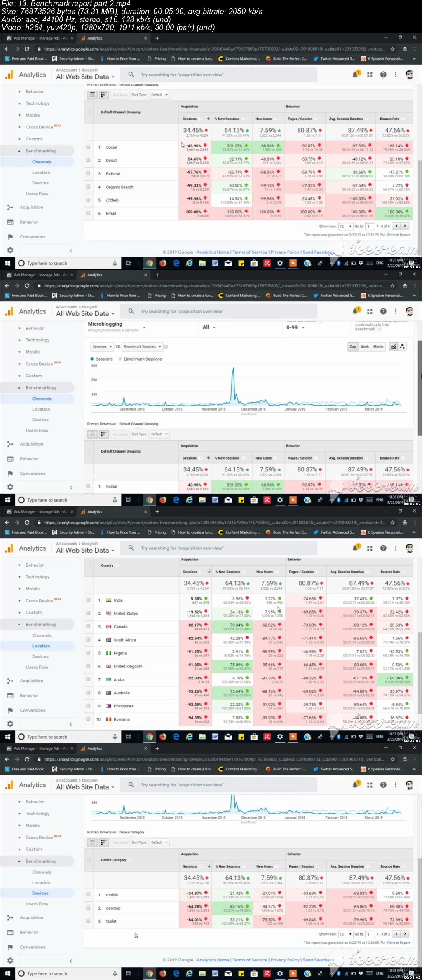Click page scrollbar in the Microblogging frame

coord(420,387)
